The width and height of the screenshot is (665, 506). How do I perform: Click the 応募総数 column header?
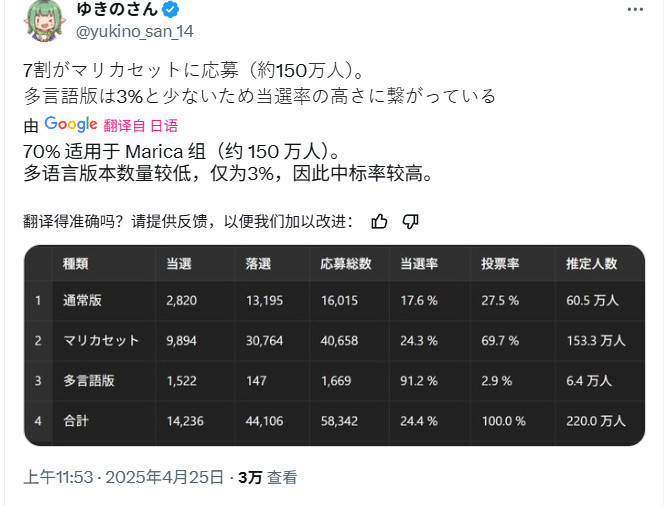click(x=345, y=264)
